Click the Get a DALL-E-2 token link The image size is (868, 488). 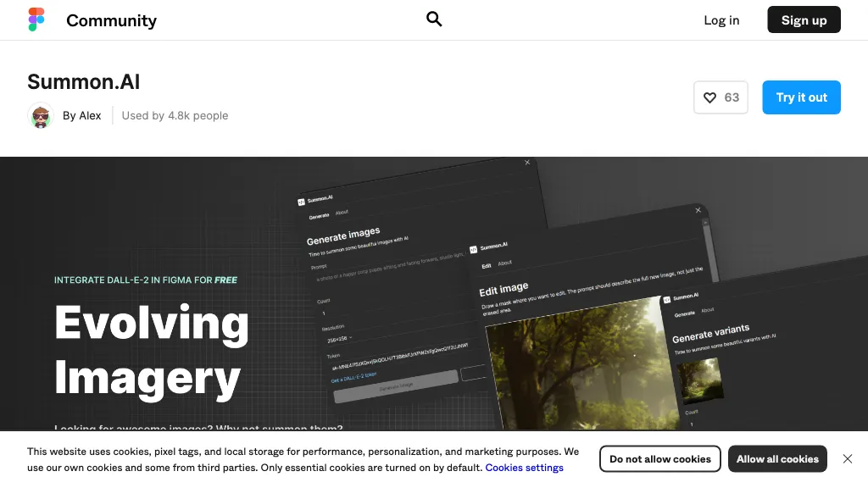pyautogui.click(x=353, y=379)
